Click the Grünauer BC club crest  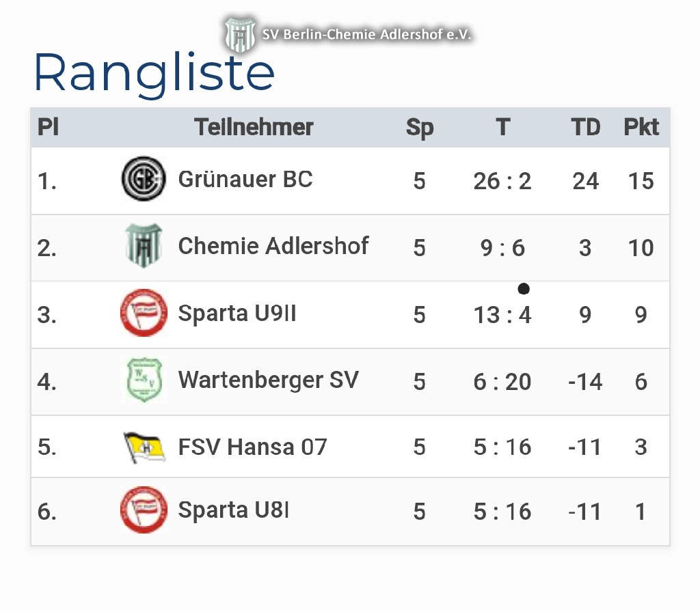coord(144,179)
